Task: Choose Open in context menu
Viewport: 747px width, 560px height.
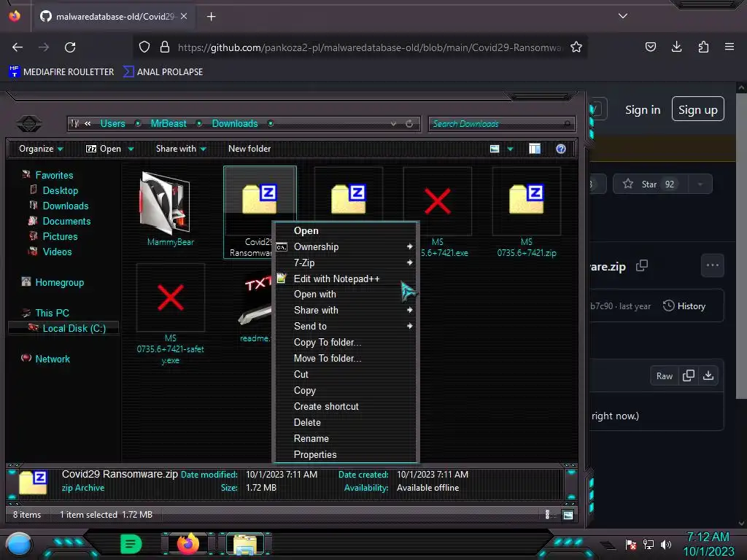Action: pyautogui.click(x=346, y=231)
